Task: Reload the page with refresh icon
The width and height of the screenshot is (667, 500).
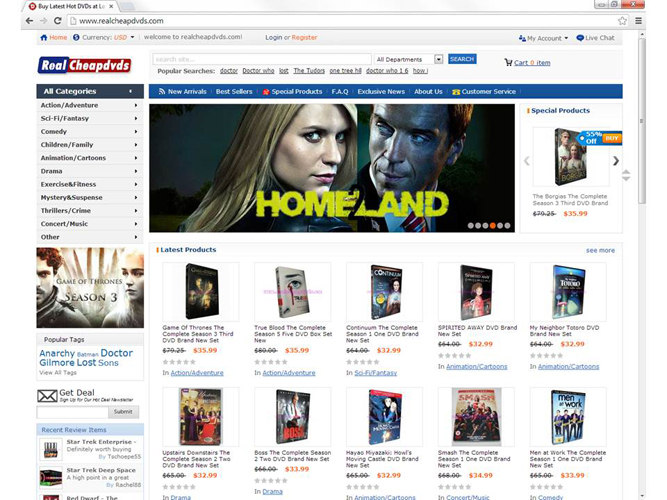Action: [x=58, y=20]
